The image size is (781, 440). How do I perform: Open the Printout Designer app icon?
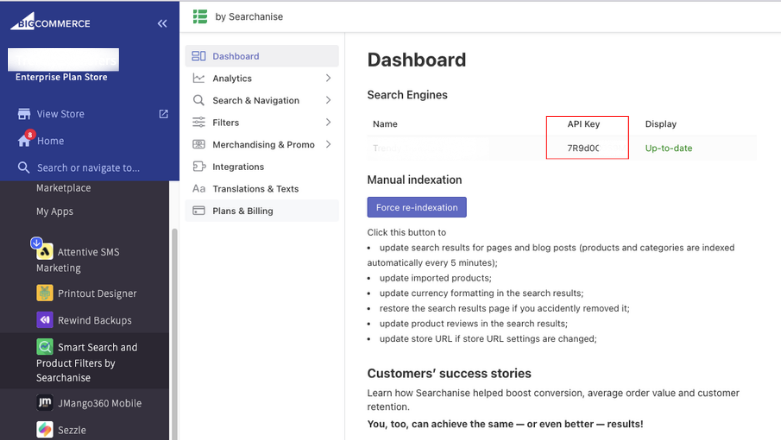pyautogui.click(x=45, y=293)
